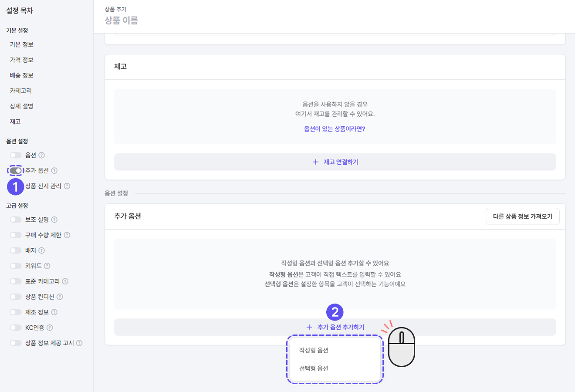The image size is (575, 392).
Task: Click 다른 상품 정보 가져오기 button
Action: tap(523, 216)
